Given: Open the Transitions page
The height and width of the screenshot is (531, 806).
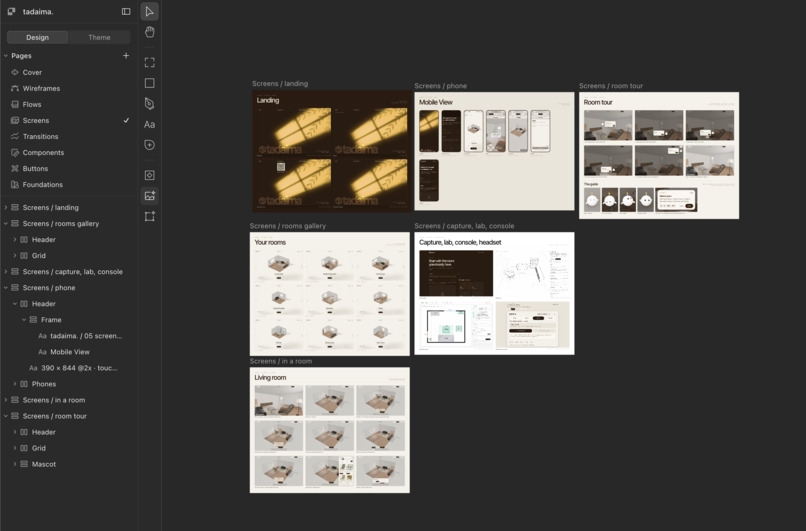Looking at the screenshot, I should (41, 136).
